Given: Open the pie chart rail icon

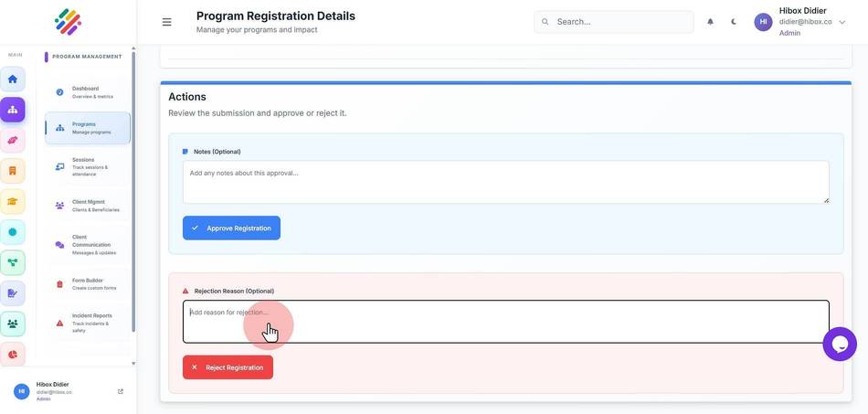Looking at the screenshot, I should (x=13, y=355).
